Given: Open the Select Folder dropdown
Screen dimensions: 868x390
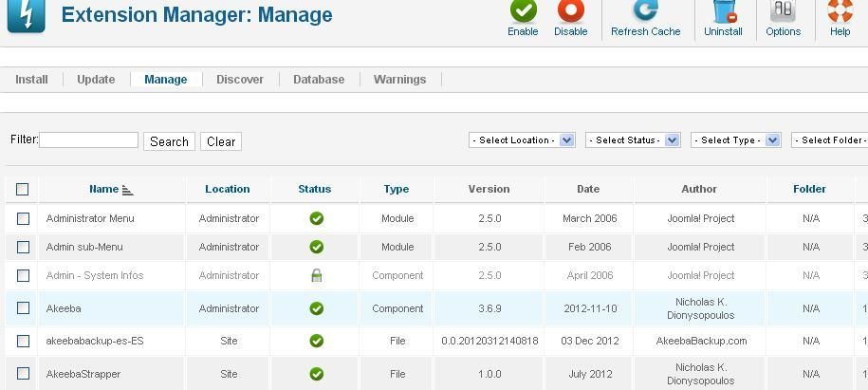Looking at the screenshot, I should click(x=830, y=140).
